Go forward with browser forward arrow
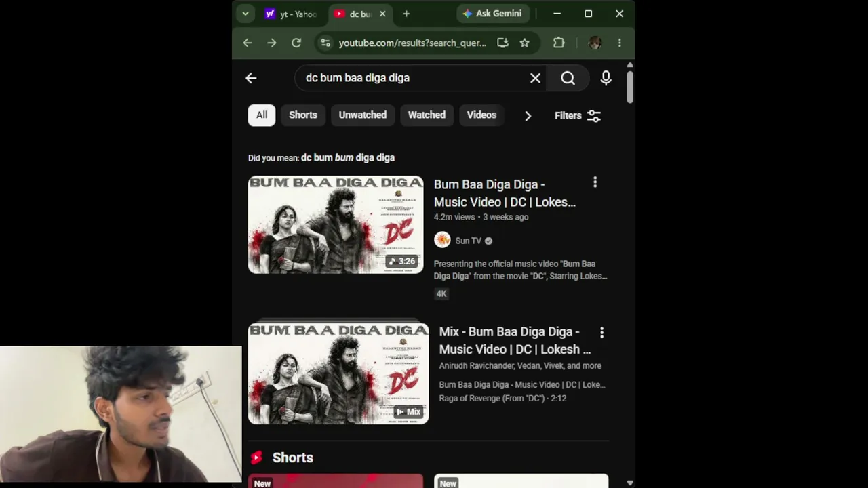868x488 pixels. point(272,43)
